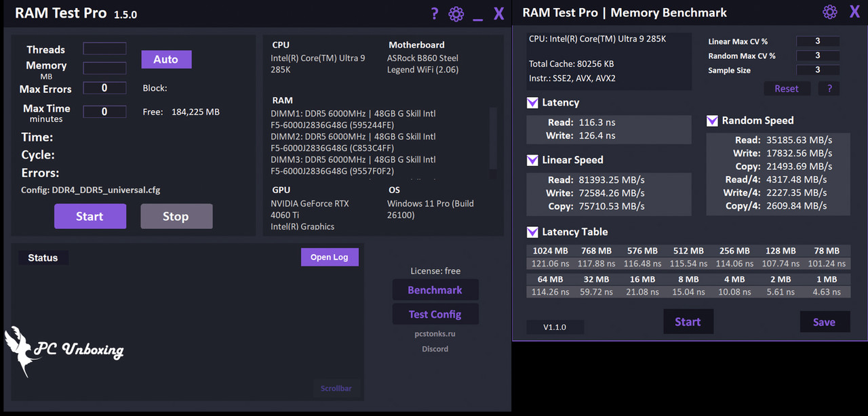Image resolution: width=868 pixels, height=416 pixels.
Task: Click random Read 35185.63 MB/s value
Action: [799, 140]
